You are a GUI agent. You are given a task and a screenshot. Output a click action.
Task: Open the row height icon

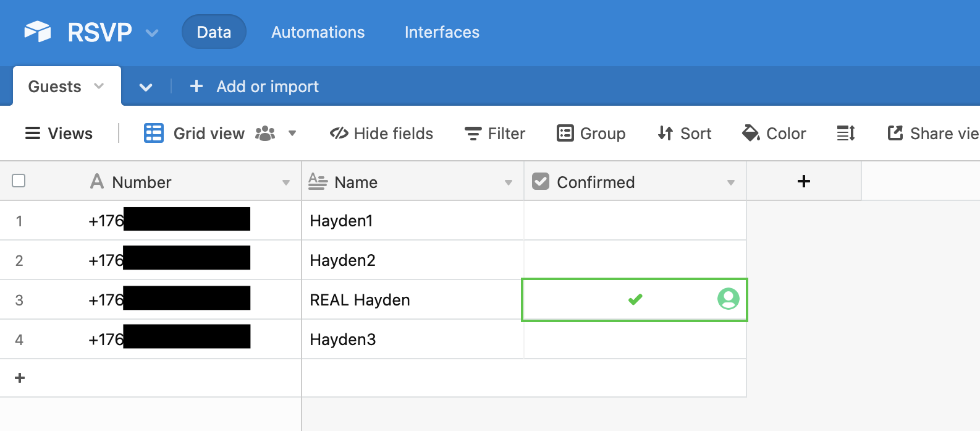[x=845, y=134]
